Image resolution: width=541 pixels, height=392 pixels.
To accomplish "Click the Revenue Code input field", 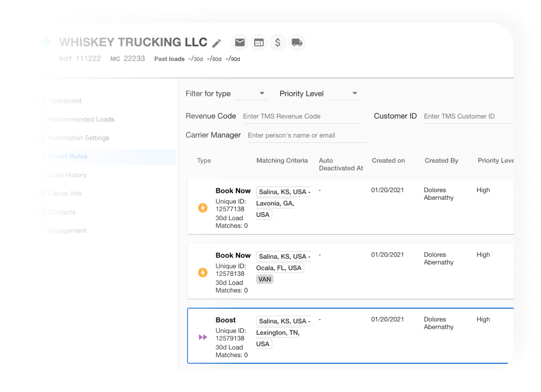I will click(302, 116).
